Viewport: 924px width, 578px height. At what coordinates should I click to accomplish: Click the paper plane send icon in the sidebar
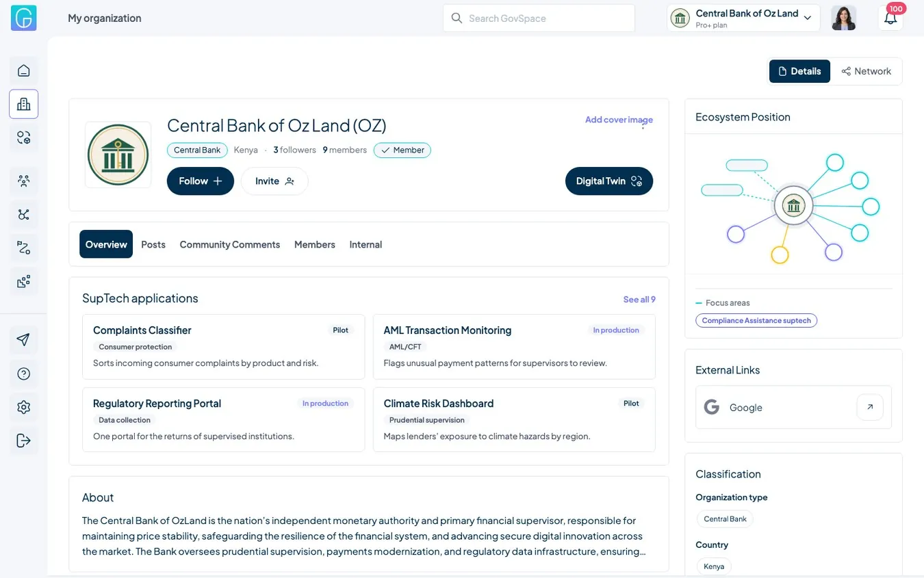pyautogui.click(x=24, y=340)
